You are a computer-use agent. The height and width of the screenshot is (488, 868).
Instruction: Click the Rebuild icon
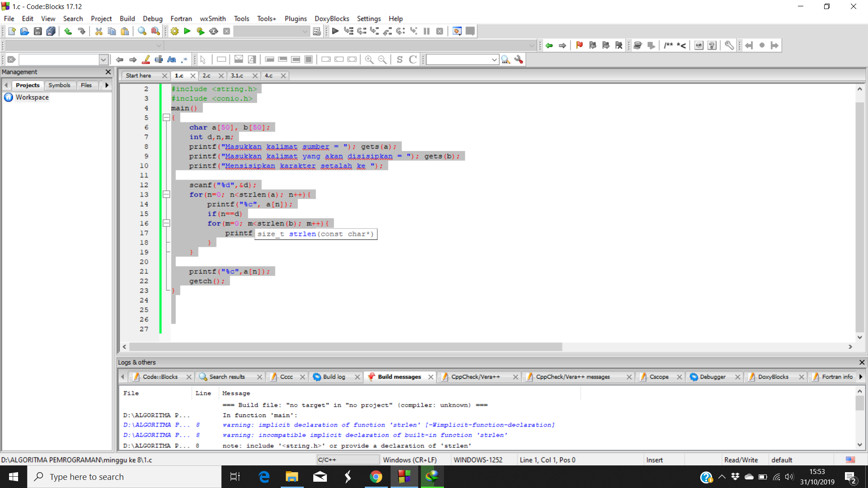(x=214, y=31)
